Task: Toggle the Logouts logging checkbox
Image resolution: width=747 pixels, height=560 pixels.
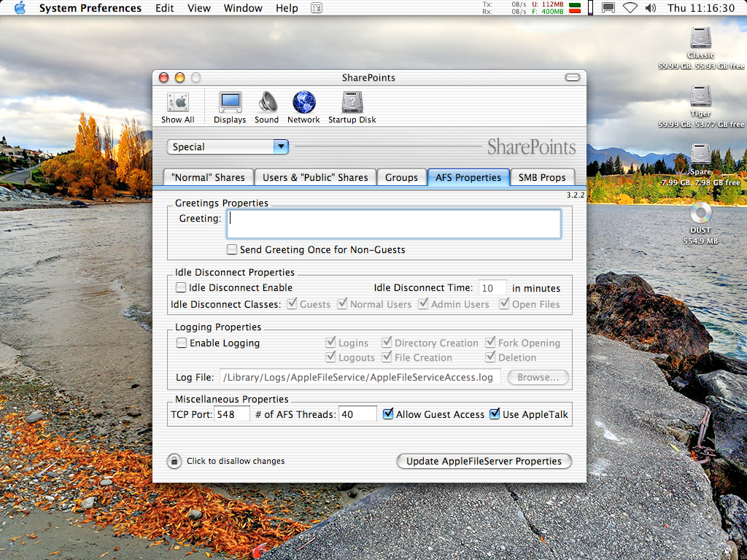Action: click(x=330, y=357)
